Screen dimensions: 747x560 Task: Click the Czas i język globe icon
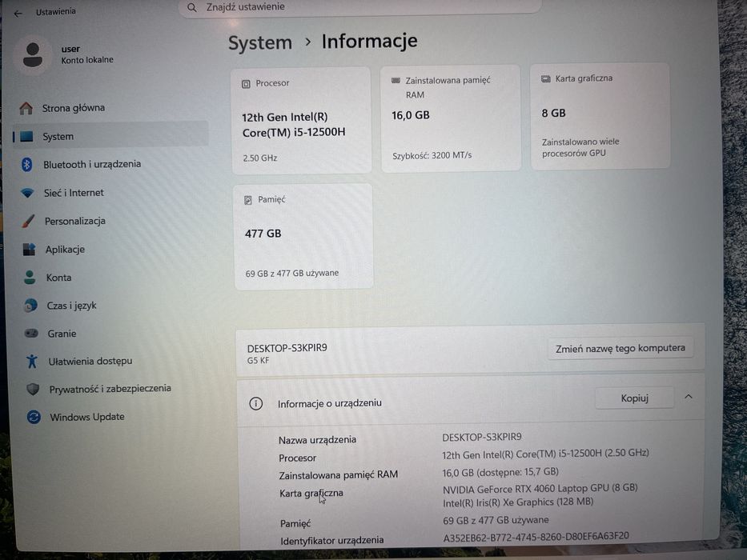pos(30,306)
